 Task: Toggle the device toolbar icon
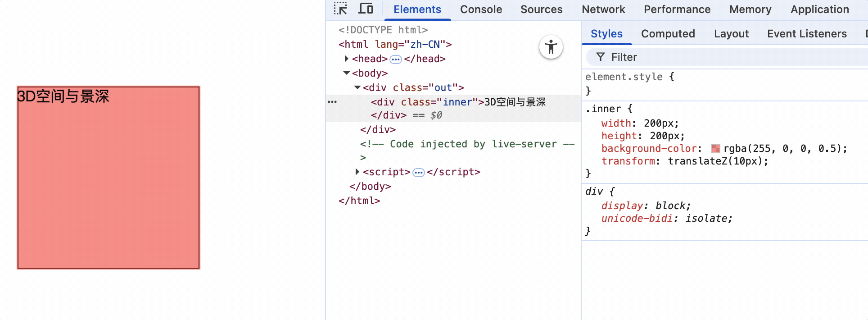(366, 9)
